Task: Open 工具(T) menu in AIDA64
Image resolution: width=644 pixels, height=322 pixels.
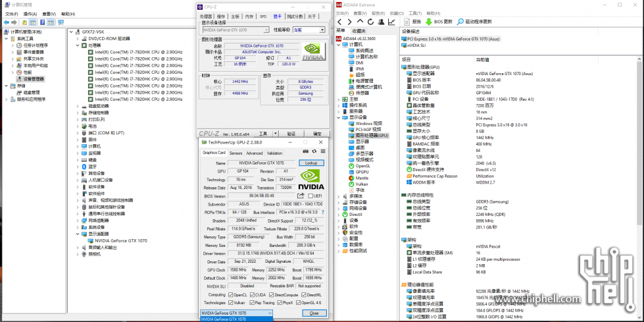Action: click(x=415, y=14)
